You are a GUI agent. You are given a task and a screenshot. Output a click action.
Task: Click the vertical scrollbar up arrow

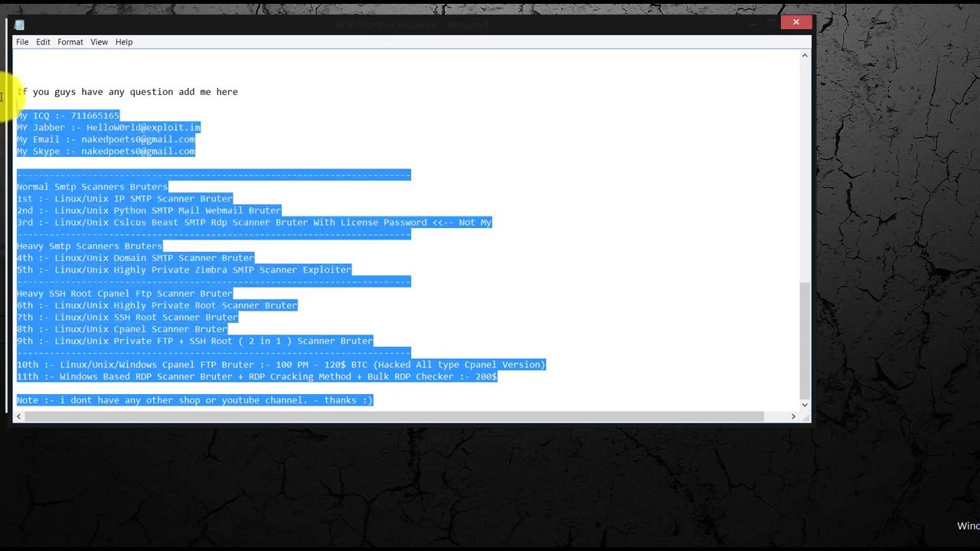tap(805, 56)
